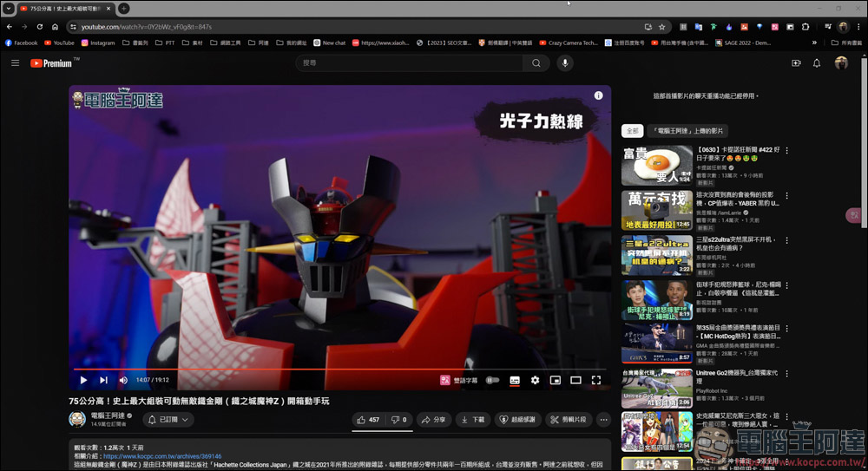Click the red video progress bar

pos(340,369)
